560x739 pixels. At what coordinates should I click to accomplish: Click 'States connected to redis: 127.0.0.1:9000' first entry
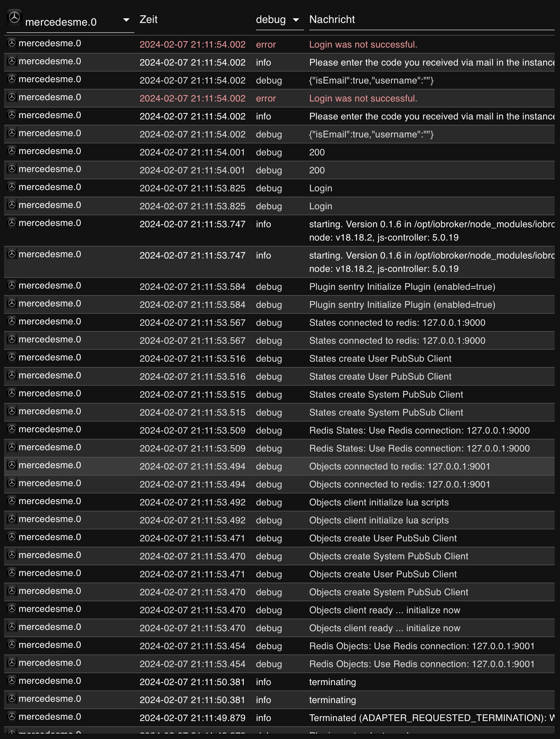click(397, 322)
